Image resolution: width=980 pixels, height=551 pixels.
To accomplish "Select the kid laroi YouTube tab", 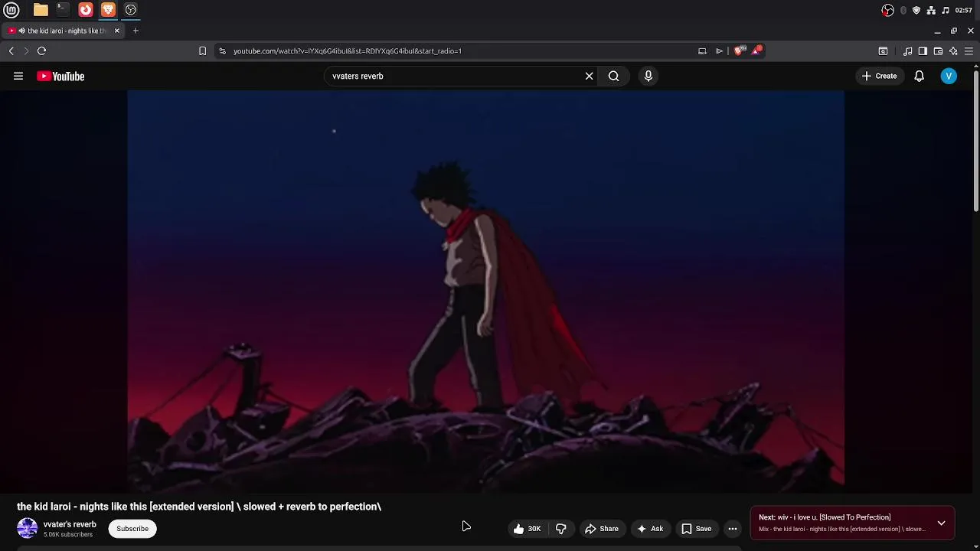I will point(64,31).
